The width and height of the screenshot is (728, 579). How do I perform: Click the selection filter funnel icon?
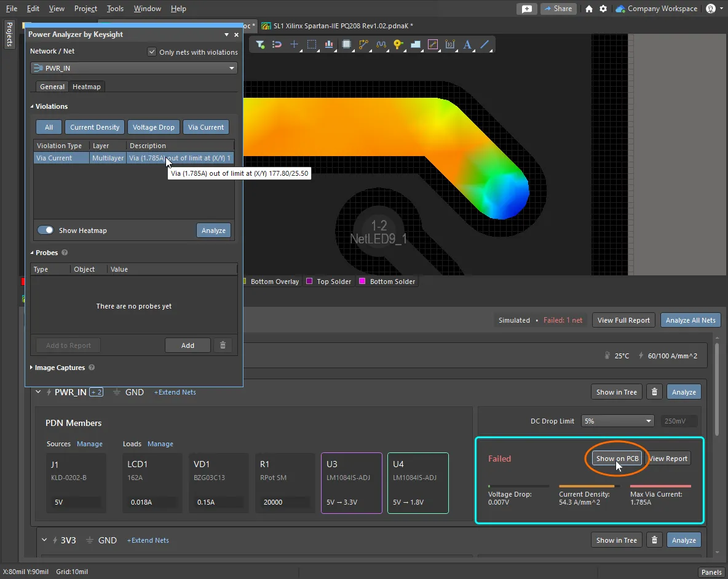point(260,44)
